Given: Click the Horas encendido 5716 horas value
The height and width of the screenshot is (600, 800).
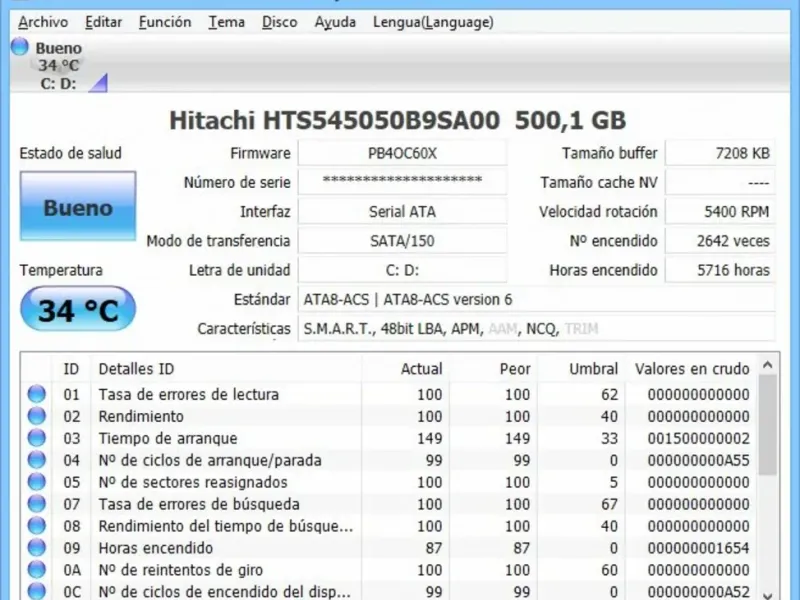Looking at the screenshot, I should coord(720,270).
